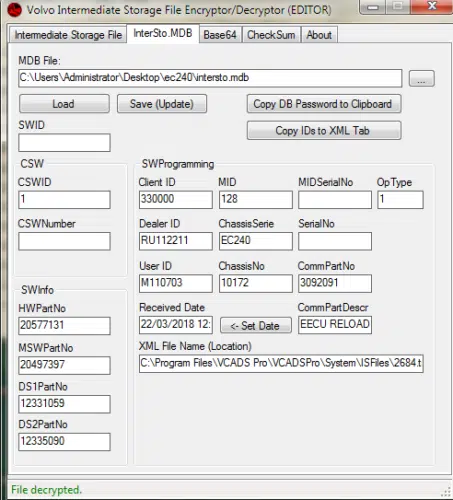Open the CheckSum tab
This screenshot has height=500, width=453.
pos(271,35)
